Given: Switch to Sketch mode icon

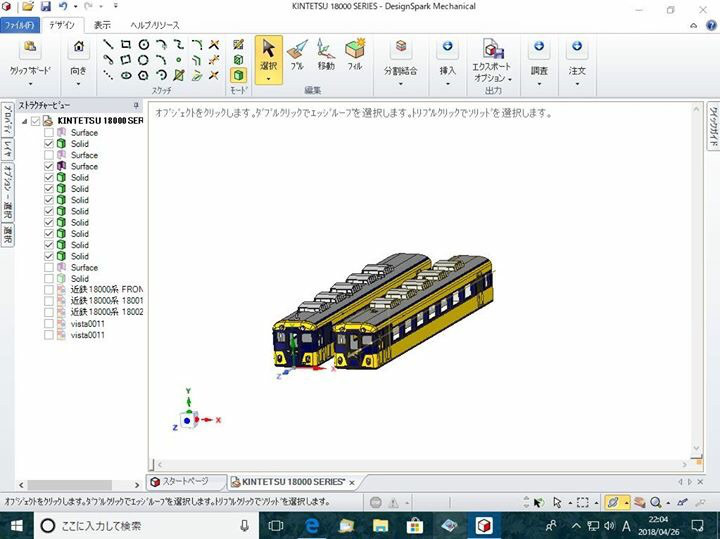Looking at the screenshot, I should pos(238,45).
